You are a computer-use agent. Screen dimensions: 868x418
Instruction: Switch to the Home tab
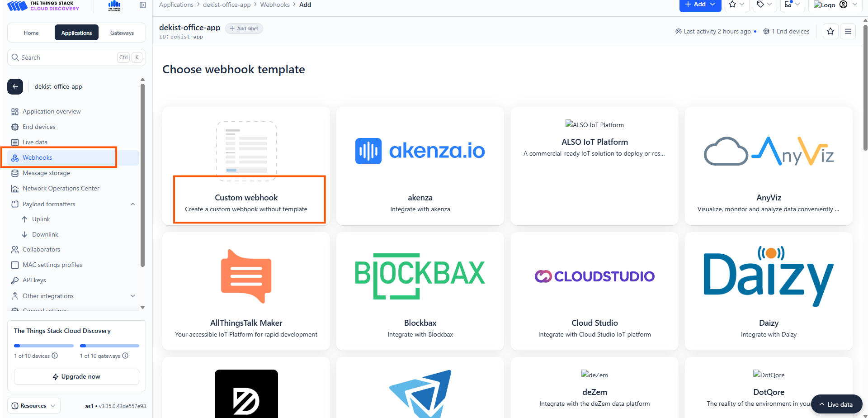(31, 33)
